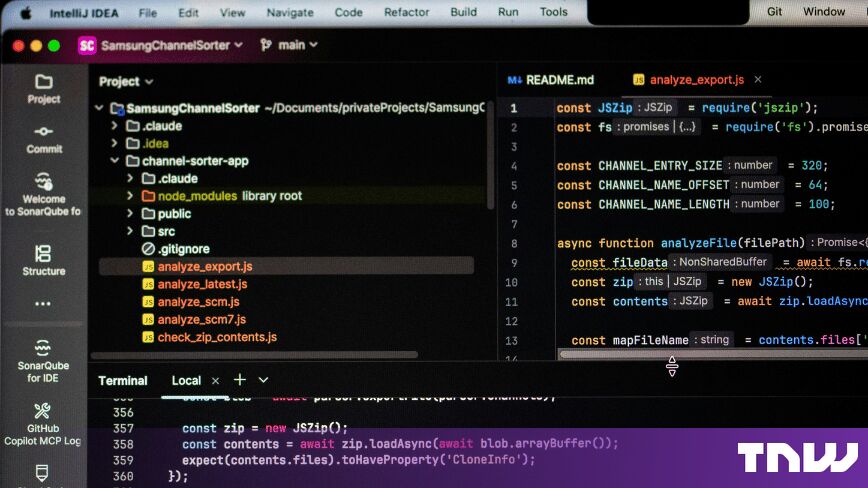
Task: Click analyzeFile function name in editor
Action: coord(699,243)
